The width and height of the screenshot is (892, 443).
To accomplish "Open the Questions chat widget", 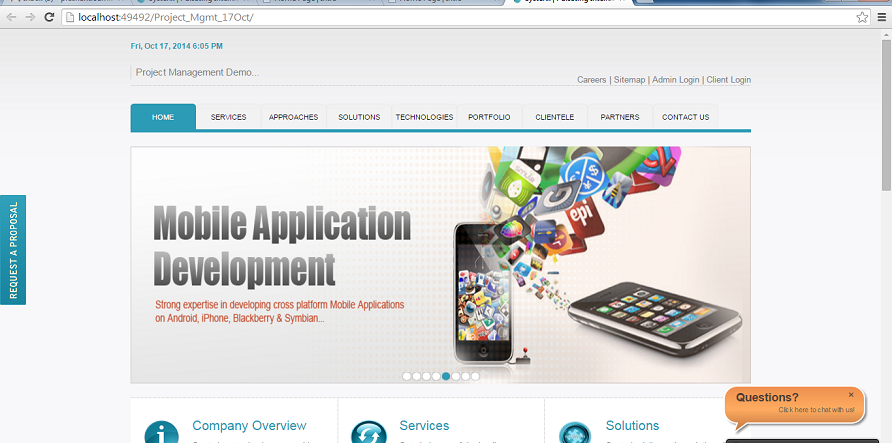I will click(795, 405).
